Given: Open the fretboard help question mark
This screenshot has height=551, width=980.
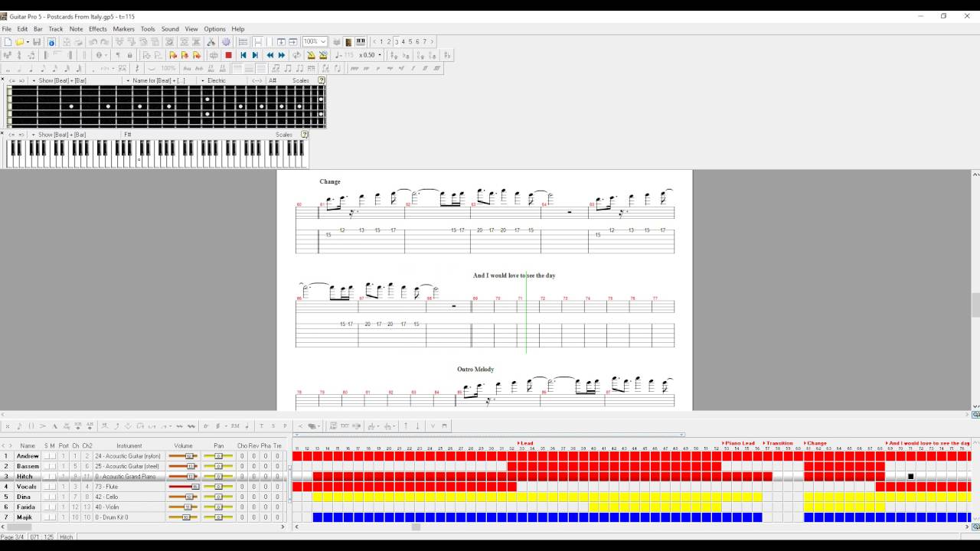Looking at the screenshot, I should [322, 80].
